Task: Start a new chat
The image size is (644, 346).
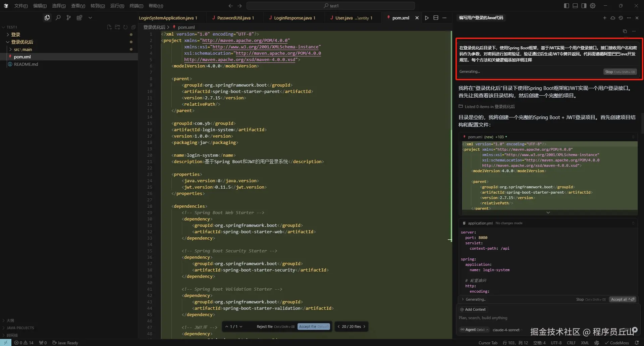Action: (605, 18)
